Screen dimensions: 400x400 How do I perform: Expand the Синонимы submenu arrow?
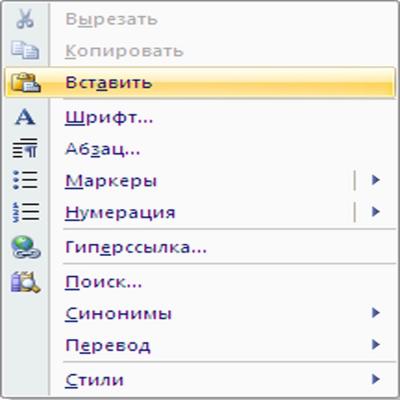(x=376, y=313)
